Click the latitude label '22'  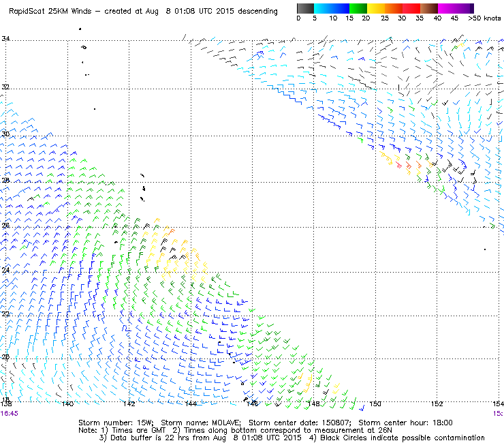[x=5, y=314]
